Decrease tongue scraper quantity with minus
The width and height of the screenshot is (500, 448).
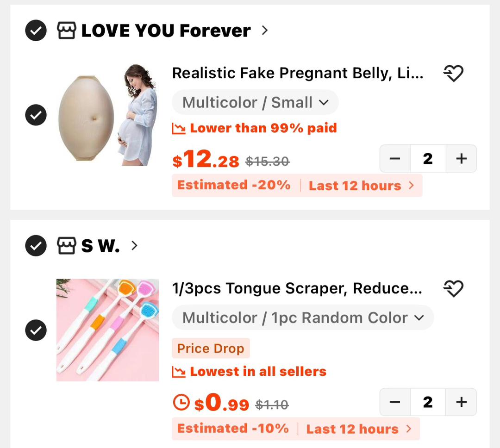pyautogui.click(x=395, y=402)
